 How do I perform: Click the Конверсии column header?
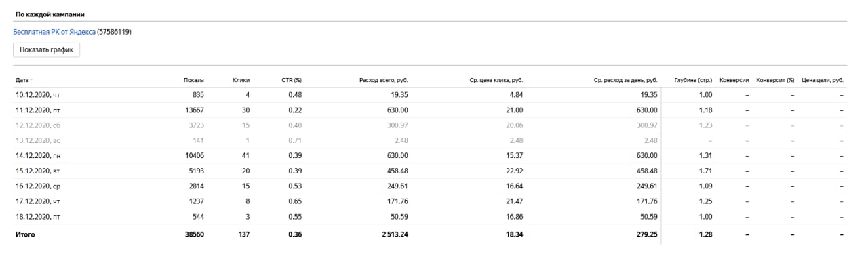pyautogui.click(x=734, y=80)
